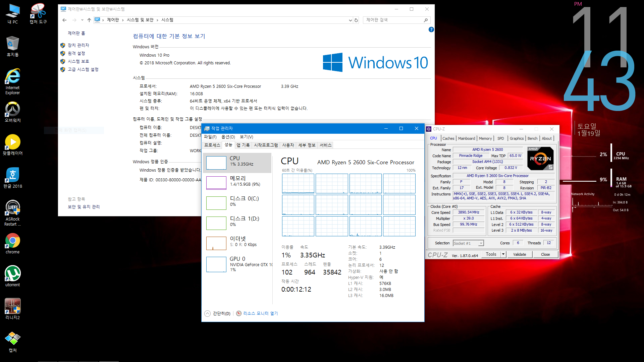Screen dimensions: 644x362
Task: Open the Tools dropdown arrow in CPU-Z
Action: coord(503,254)
